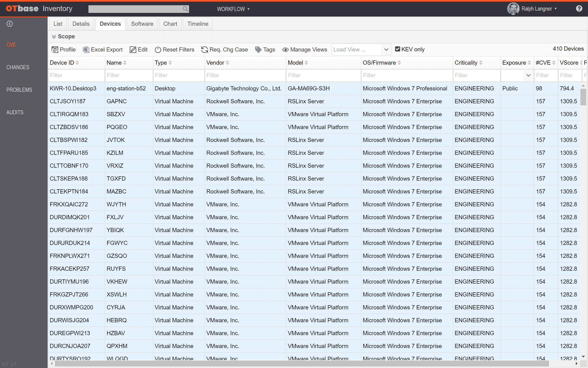The width and height of the screenshot is (588, 368).
Task: Click the OTbase Inventory logo
Action: tap(39, 9)
